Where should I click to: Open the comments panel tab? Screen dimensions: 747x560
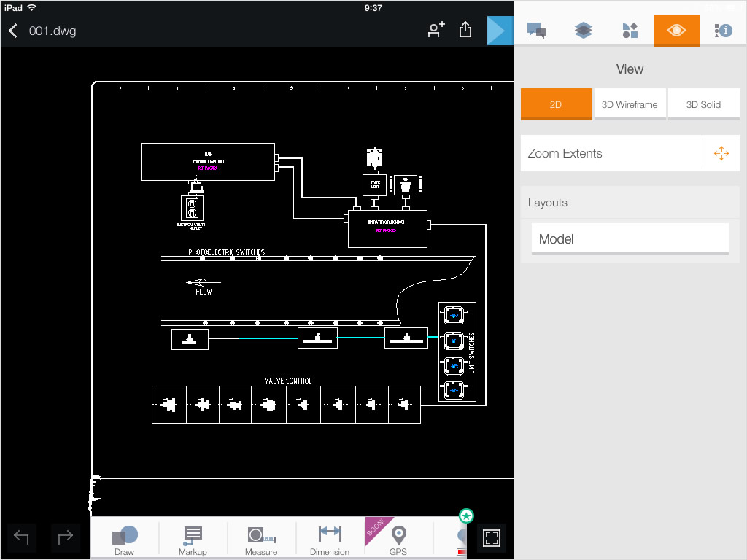pyautogui.click(x=537, y=31)
